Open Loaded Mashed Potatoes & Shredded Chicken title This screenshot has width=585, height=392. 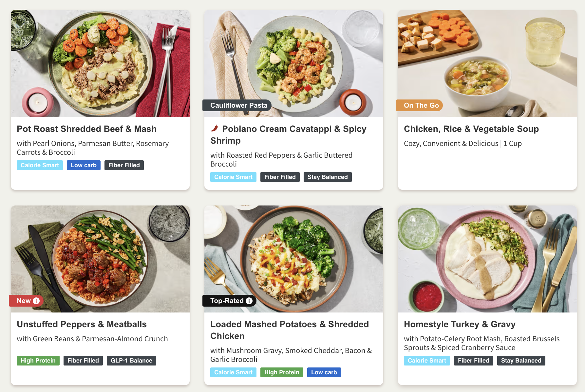(x=290, y=330)
